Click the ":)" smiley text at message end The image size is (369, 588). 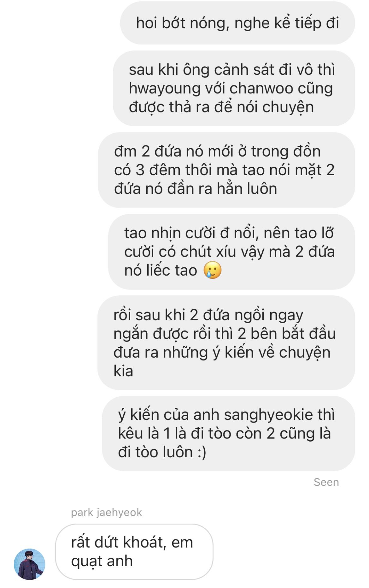pos(202,452)
